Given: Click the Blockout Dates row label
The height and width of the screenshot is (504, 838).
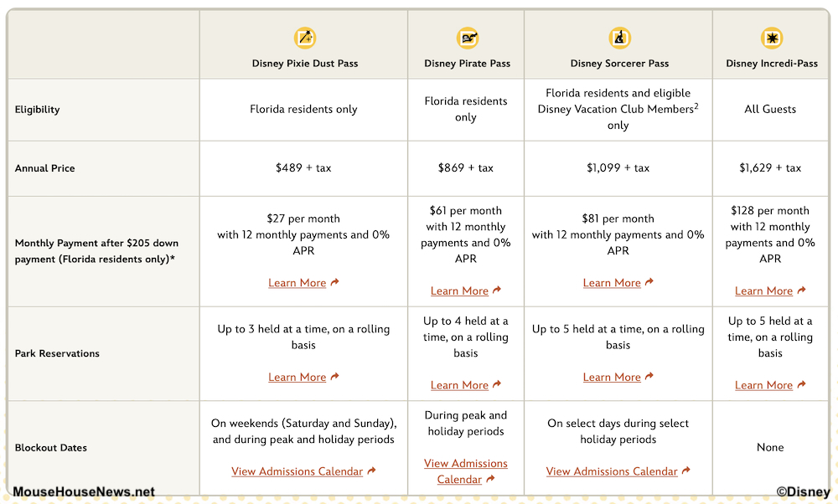Looking at the screenshot, I should [51, 448].
